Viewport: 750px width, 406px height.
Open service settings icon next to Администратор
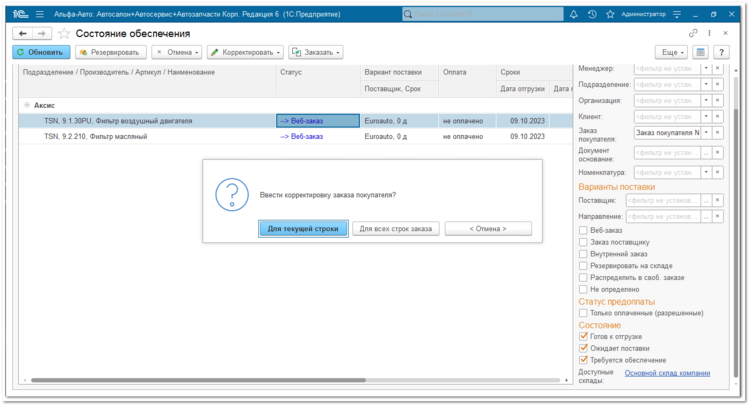pyautogui.click(x=677, y=14)
